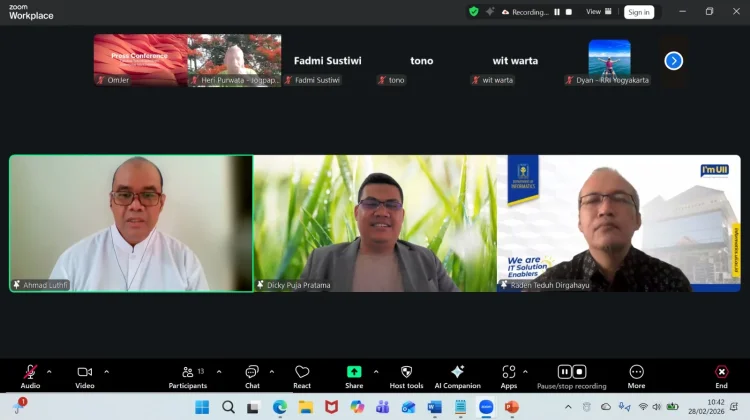This screenshot has width=750, height=420.
Task: Select OmJer's Press Conference thumbnail
Action: click(x=141, y=60)
